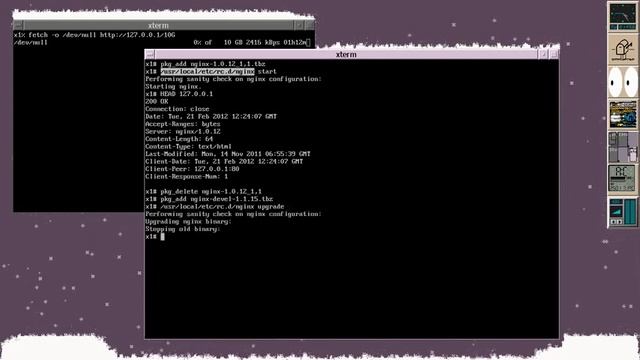Minimize the background xterm window
The image size is (640, 360).
point(299,25)
